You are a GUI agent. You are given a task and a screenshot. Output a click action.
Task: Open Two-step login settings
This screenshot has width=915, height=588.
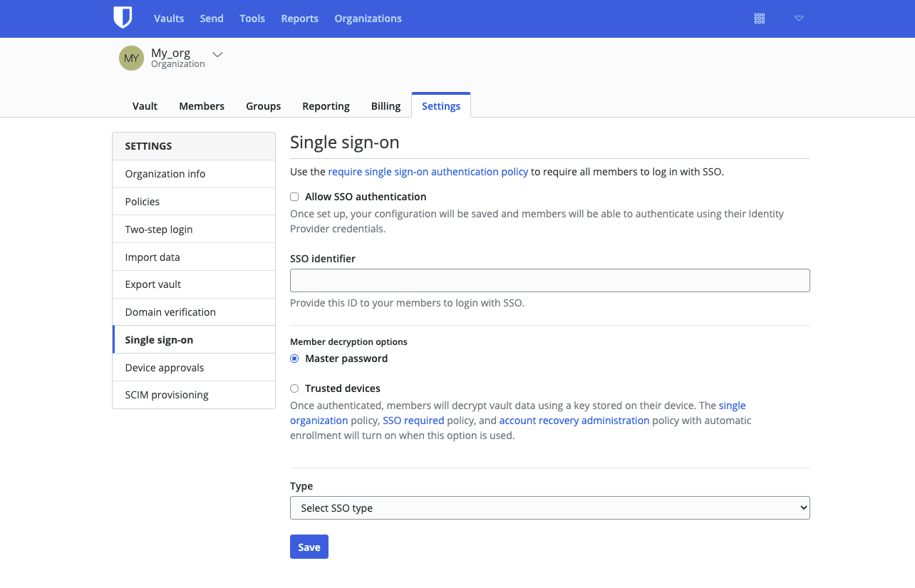(x=194, y=229)
